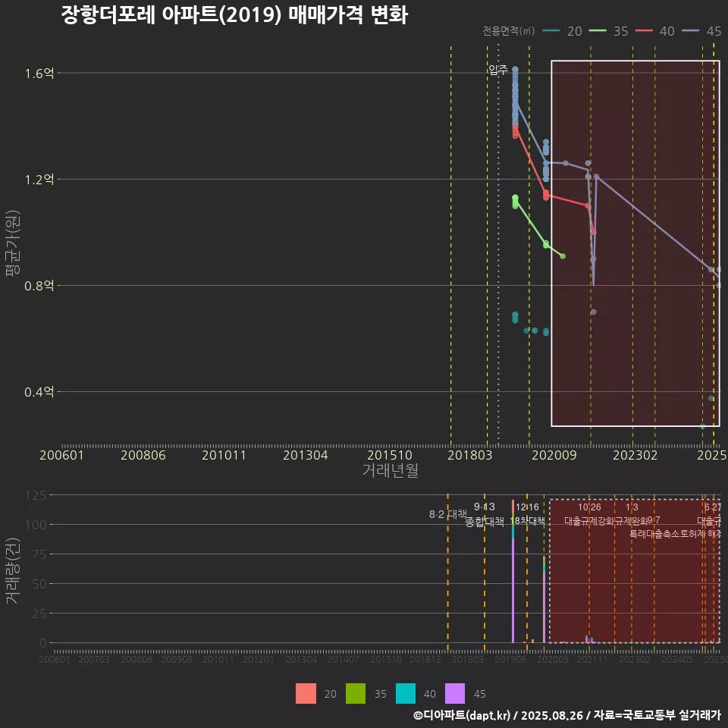Click 201201 on the volume chart x-axis

(259, 659)
